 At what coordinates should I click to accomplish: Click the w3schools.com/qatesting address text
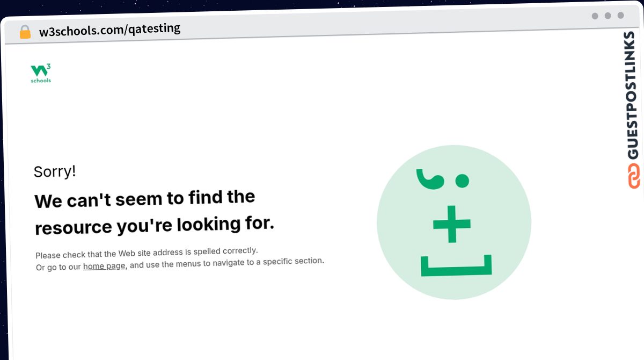coord(109,29)
